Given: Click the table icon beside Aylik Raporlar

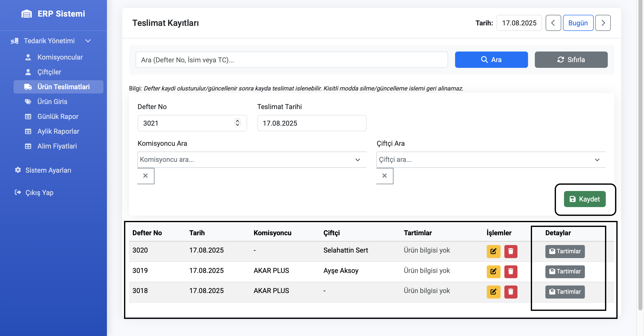Looking at the screenshot, I should (x=28, y=131).
